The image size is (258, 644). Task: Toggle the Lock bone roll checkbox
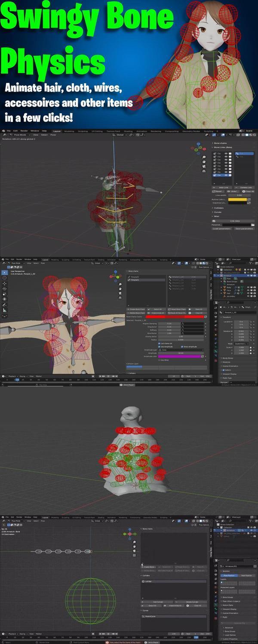pyautogui.click(x=160, y=343)
